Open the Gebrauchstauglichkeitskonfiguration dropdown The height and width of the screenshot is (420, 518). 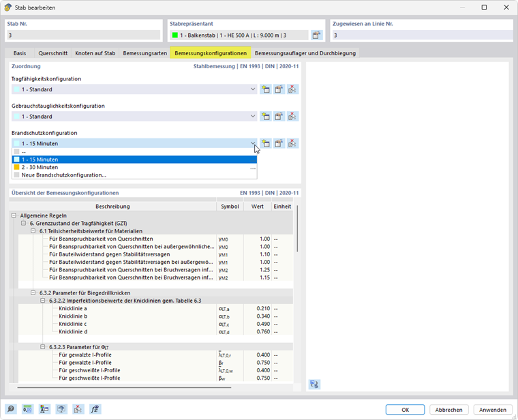(x=253, y=117)
